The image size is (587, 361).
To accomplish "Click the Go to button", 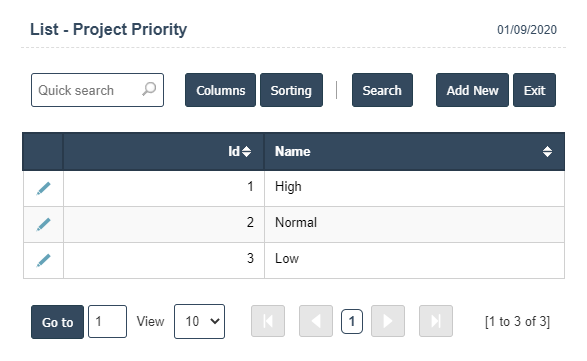I will [x=57, y=322].
